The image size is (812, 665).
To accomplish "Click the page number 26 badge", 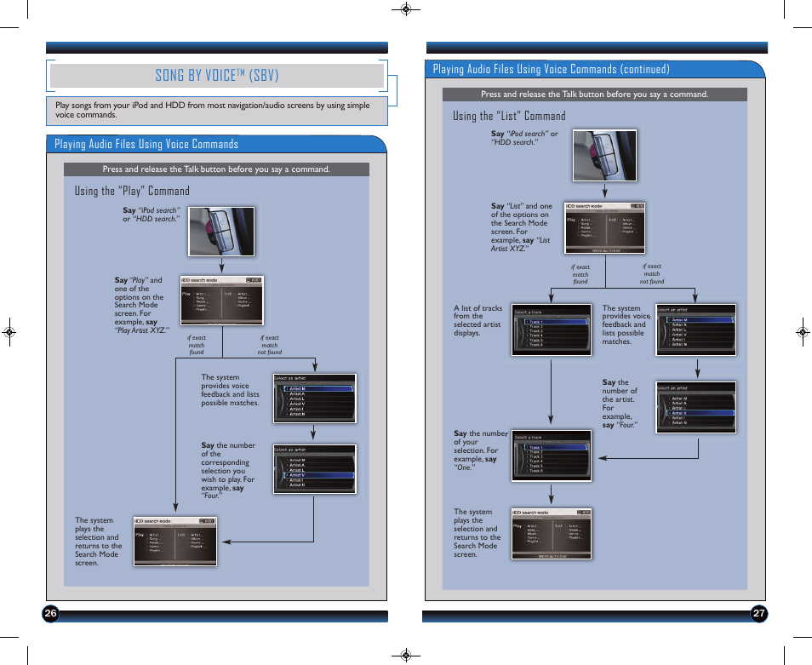I will click(50, 614).
